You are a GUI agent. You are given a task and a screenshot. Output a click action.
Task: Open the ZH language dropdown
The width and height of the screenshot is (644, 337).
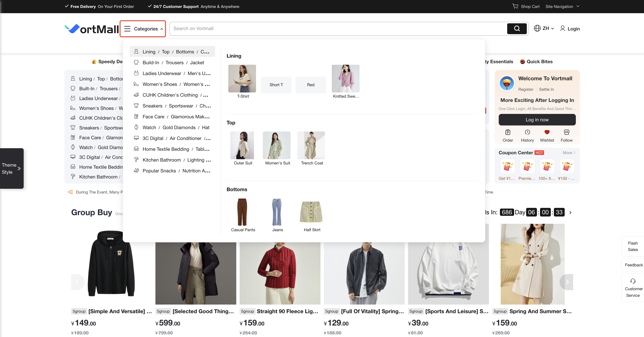point(544,29)
